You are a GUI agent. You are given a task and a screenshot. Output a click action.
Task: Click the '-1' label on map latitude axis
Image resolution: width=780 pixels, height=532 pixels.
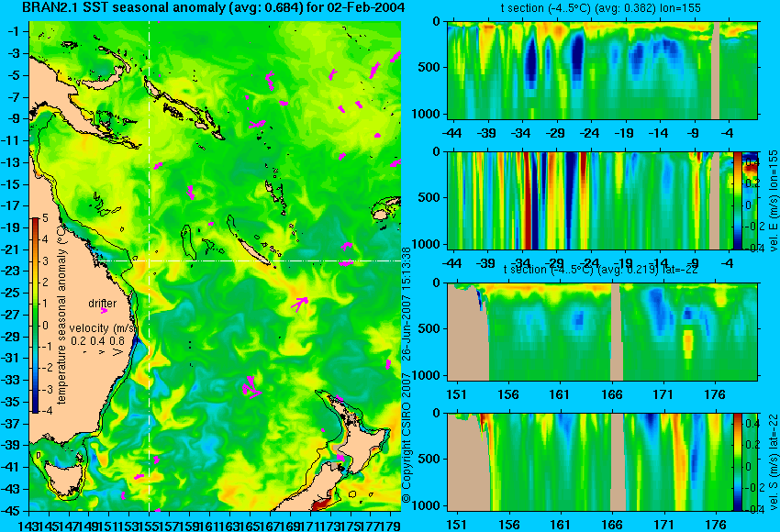point(15,31)
